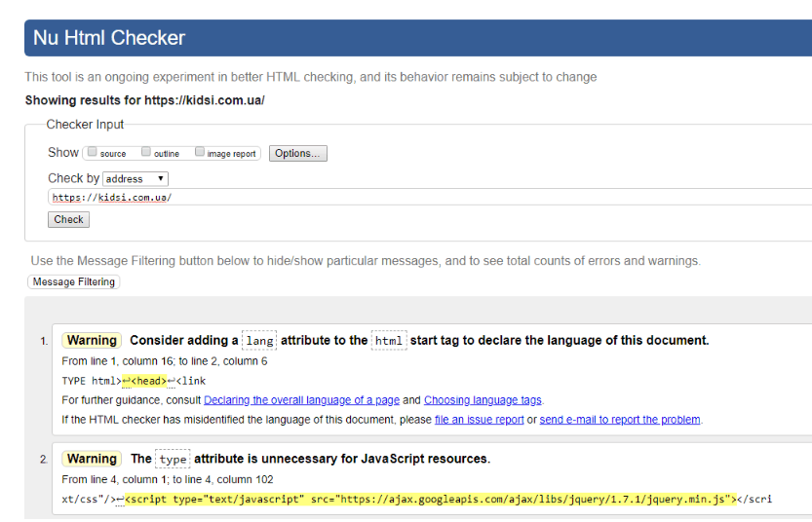The width and height of the screenshot is (812, 522).
Task: Open send e-mail to report the problem link
Action: (x=620, y=420)
